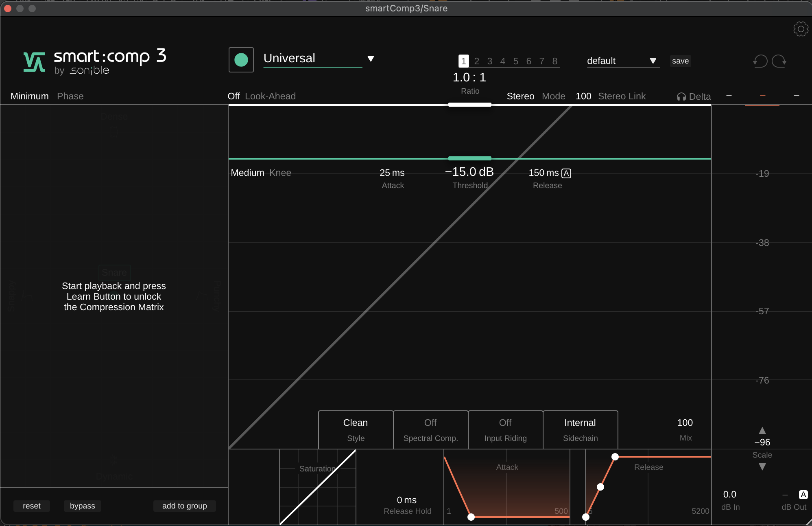Click the undo arrow icon
The width and height of the screenshot is (812, 526).
760,61
